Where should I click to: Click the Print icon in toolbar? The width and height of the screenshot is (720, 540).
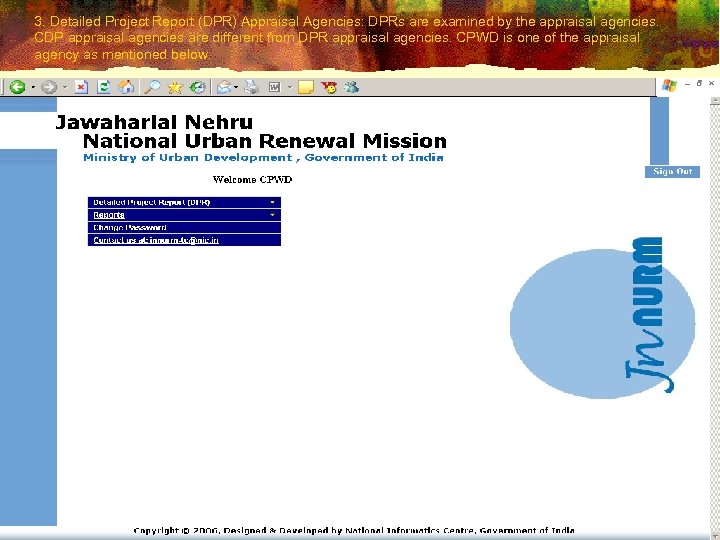click(252, 87)
